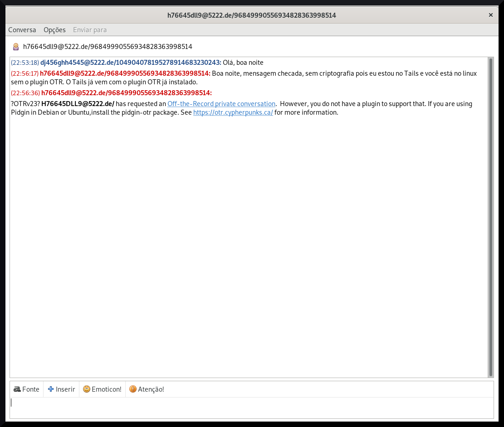Open the Off-the-Record private conversation link
Screen dimensions: 504x427
click(x=221, y=104)
